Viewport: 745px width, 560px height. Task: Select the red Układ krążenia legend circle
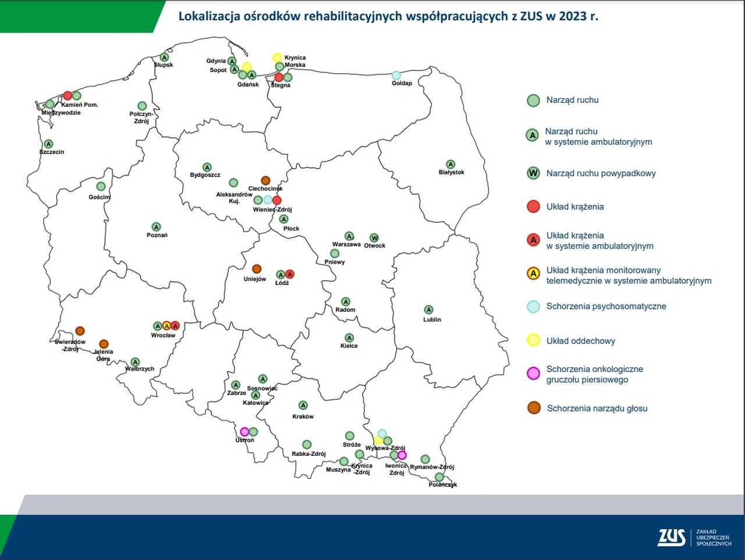pos(533,206)
